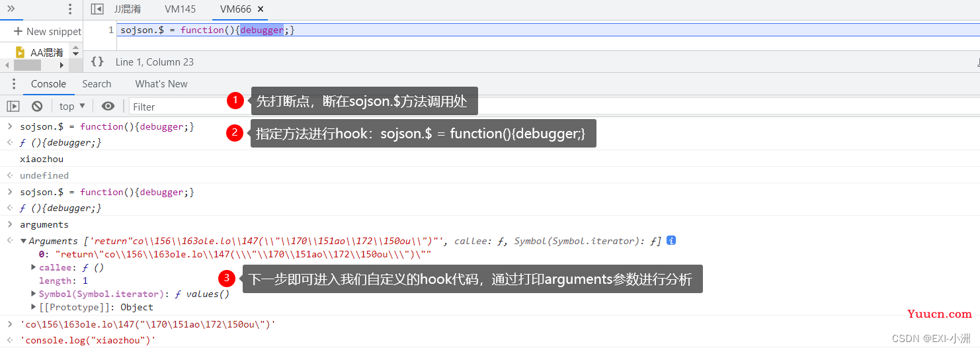The image size is (980, 350).
Task: Expand the callee property
Action: coord(34,267)
